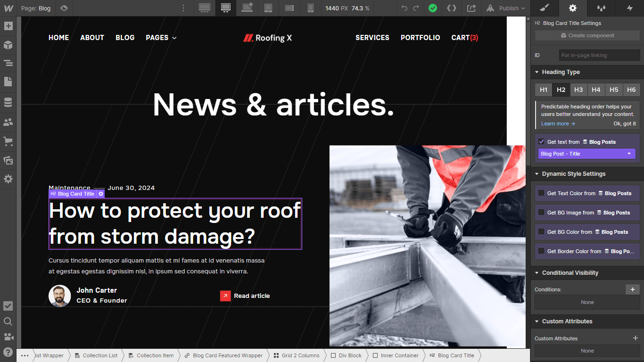The height and width of the screenshot is (362, 644).
Task: Switch to the Style panel paintbrush icon
Action: tap(544, 8)
